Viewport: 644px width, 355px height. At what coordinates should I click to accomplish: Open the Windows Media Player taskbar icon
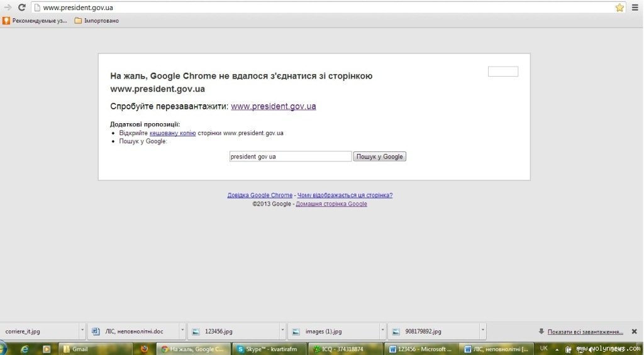click(x=46, y=349)
